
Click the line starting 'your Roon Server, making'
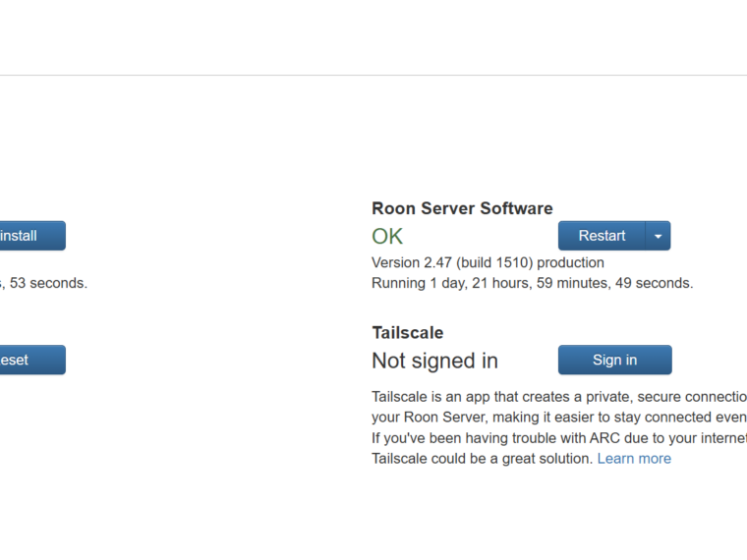559,418
